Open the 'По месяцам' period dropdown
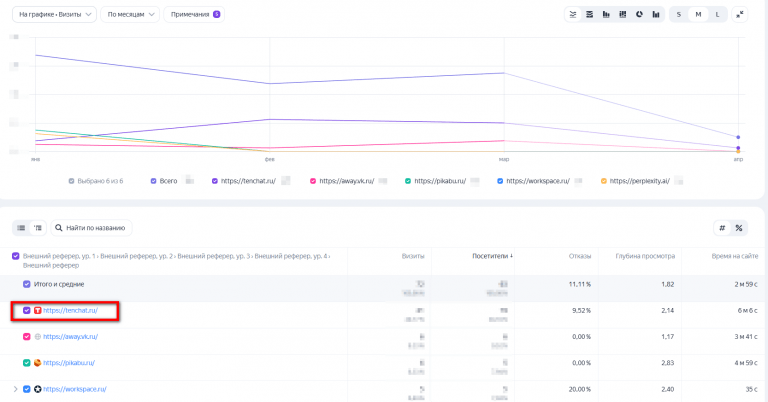 point(128,14)
